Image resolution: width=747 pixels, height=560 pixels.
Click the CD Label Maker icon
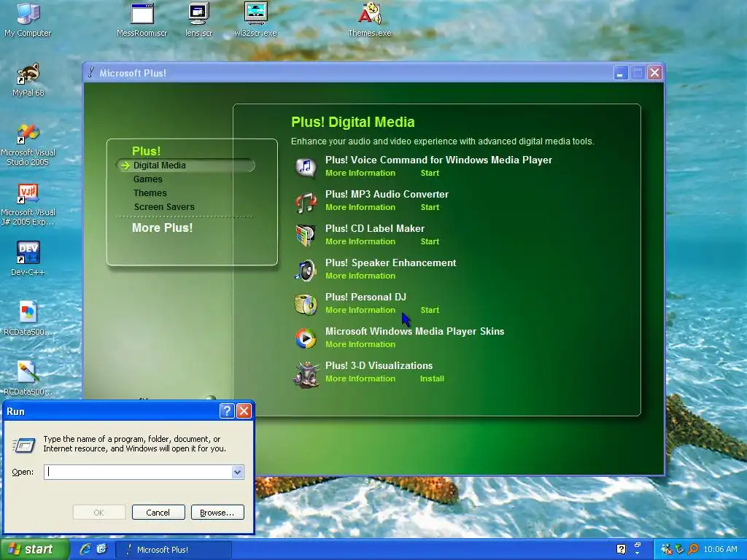pyautogui.click(x=306, y=236)
